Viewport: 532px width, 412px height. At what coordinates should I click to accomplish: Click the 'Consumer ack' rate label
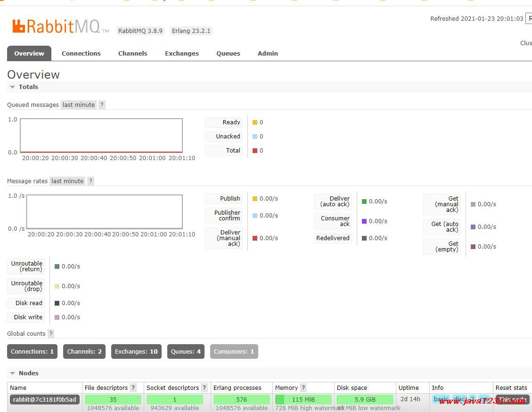click(333, 221)
